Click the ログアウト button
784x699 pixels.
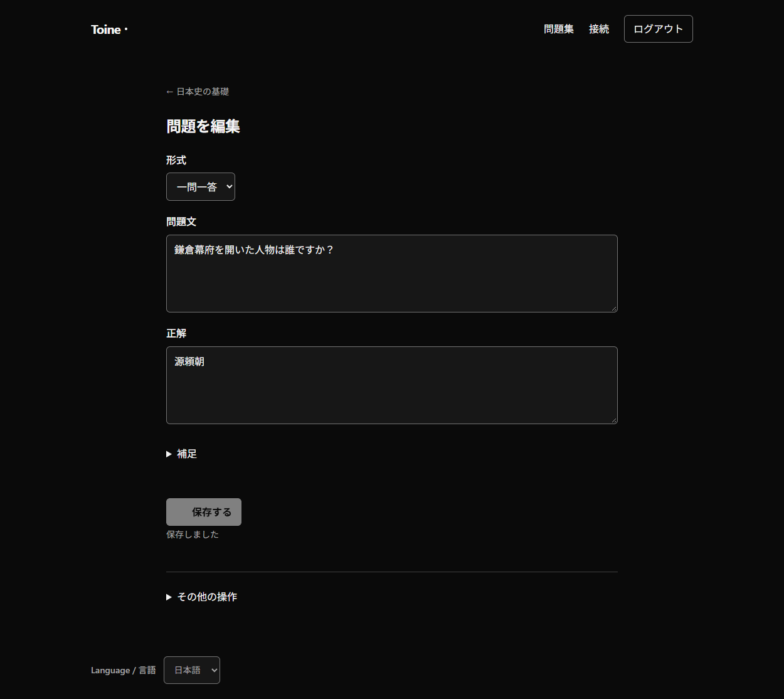pos(658,29)
